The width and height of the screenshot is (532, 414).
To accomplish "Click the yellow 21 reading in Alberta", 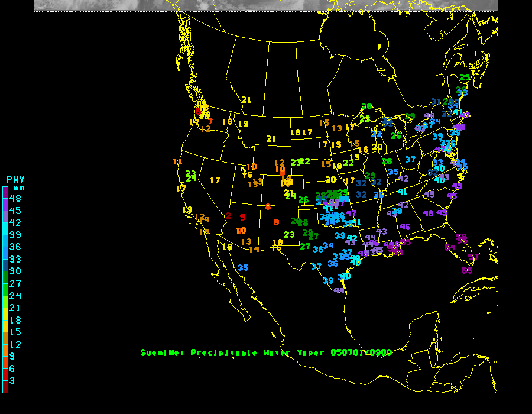I will 246,100.
